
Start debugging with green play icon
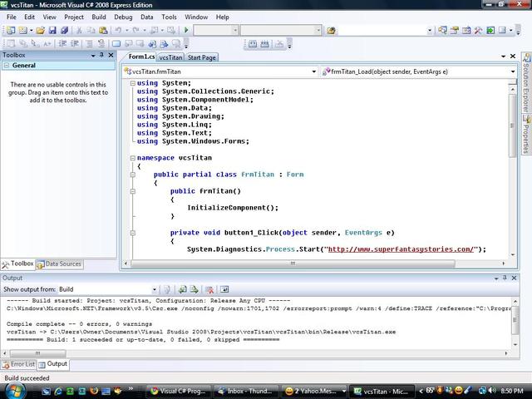tap(186, 30)
